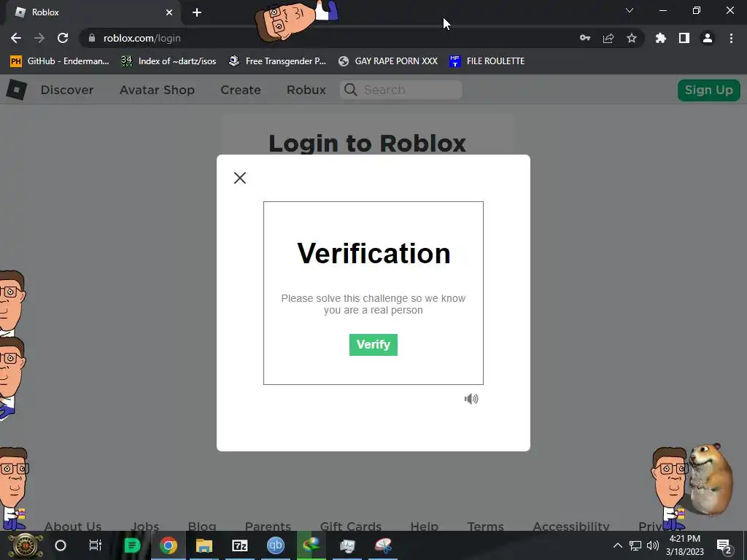Image resolution: width=747 pixels, height=560 pixels.
Task: Open the green globe app on the taskbar
Action: (311, 545)
